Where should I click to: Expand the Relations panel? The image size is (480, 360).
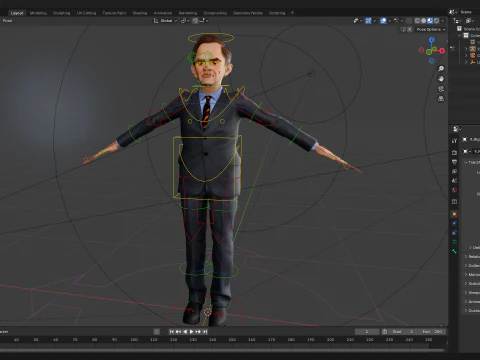point(466,257)
